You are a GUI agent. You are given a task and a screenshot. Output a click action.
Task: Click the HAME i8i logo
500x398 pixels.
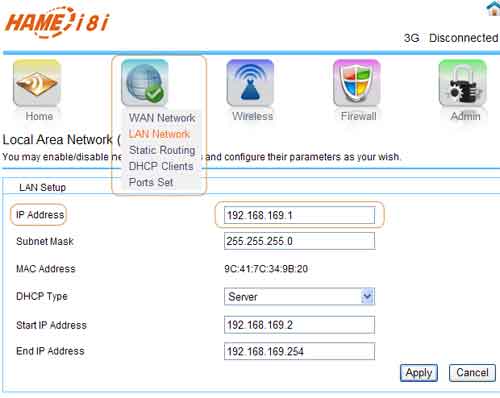(x=57, y=22)
